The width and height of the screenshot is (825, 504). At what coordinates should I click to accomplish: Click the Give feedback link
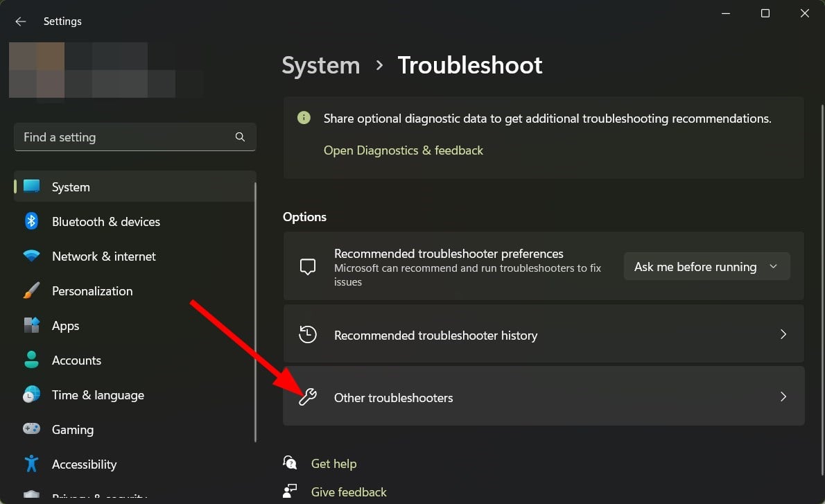[349, 492]
